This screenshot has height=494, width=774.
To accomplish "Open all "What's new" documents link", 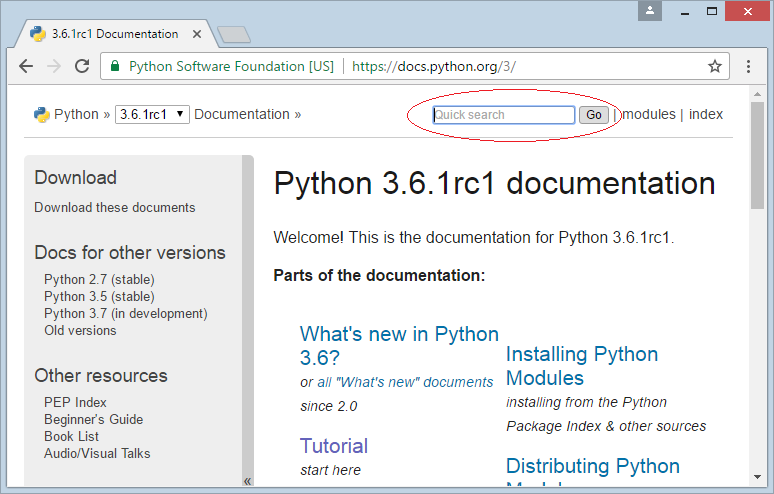I will (x=405, y=382).
